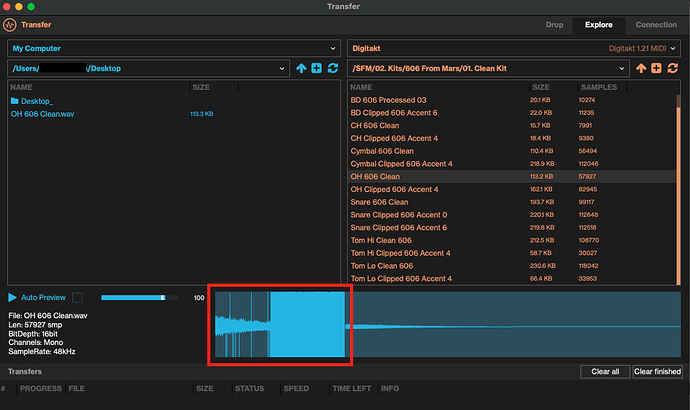Go up a folder on Digitakt
Viewport: 690px width, 410px height.
click(x=641, y=68)
